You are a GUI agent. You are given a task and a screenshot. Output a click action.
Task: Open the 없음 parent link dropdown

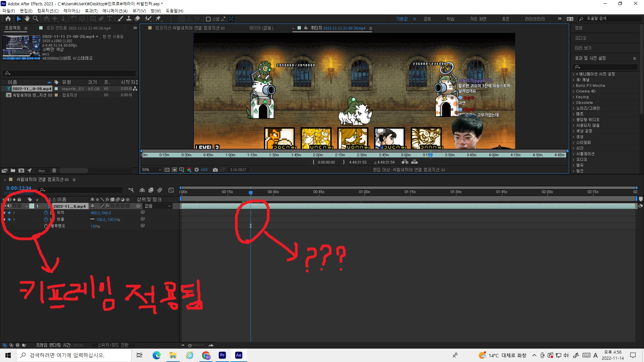click(158, 206)
